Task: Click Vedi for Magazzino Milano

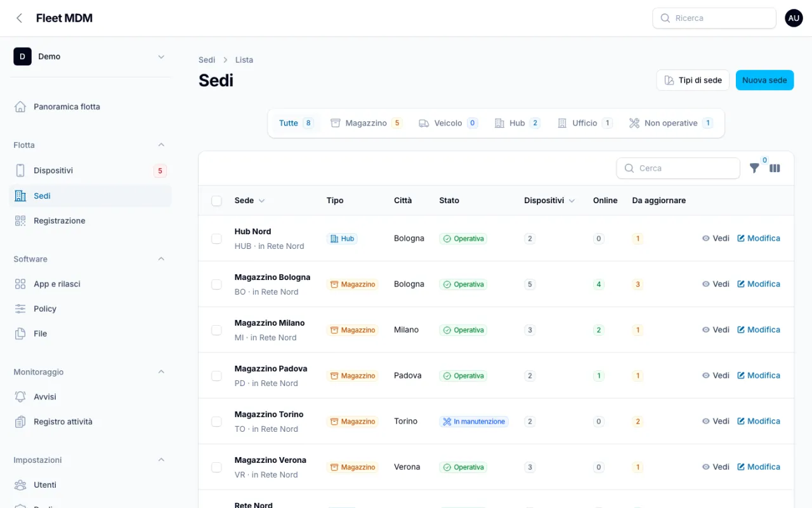Action: [716, 330]
